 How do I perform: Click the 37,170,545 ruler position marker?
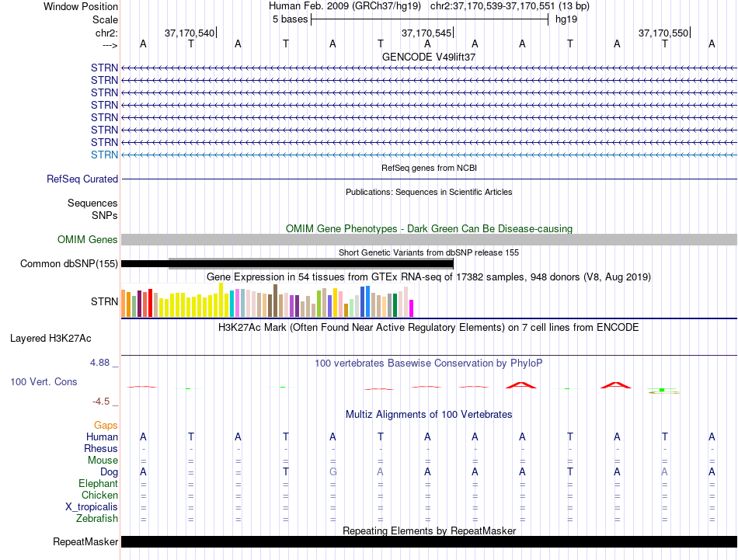427,33
